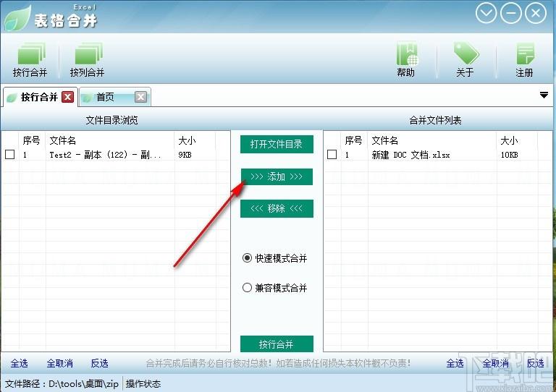This screenshot has height=392, width=556.
Task: Click the 10KB size cell
Action: [509, 155]
